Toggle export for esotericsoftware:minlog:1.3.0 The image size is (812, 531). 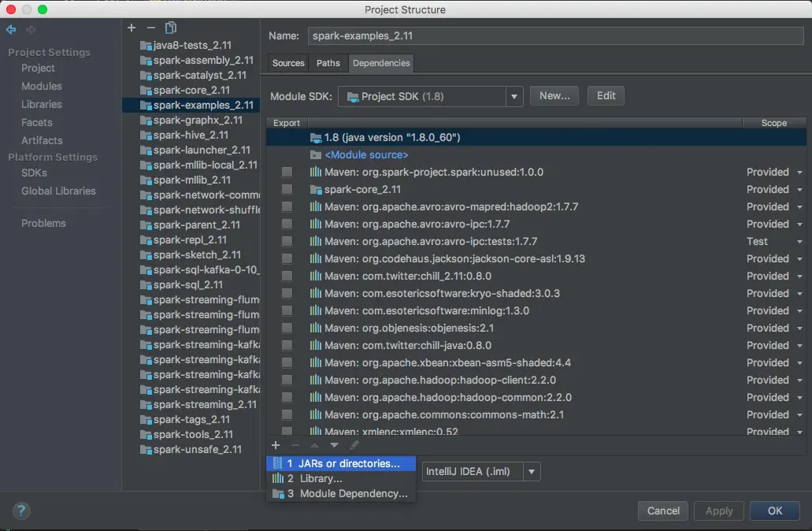point(287,311)
